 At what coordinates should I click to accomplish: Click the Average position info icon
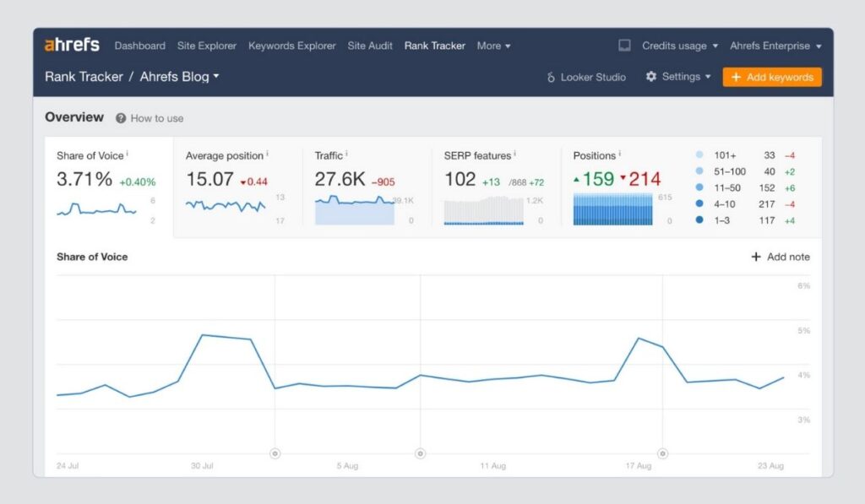[267, 154]
